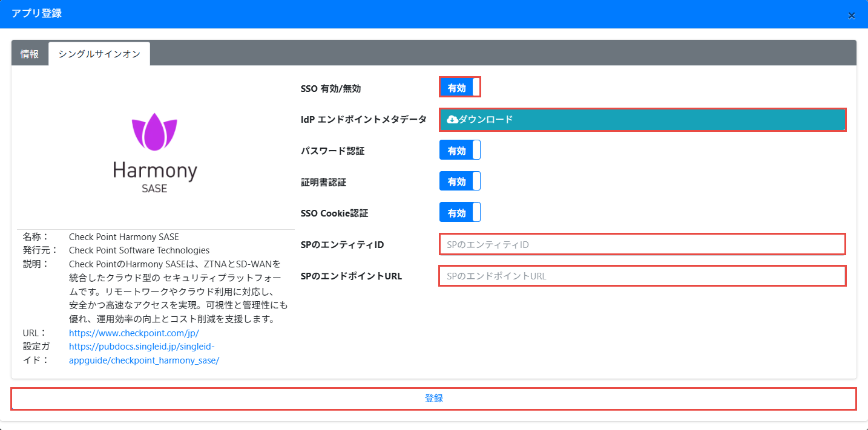
Task: Click the cloud download icon
Action: click(452, 120)
